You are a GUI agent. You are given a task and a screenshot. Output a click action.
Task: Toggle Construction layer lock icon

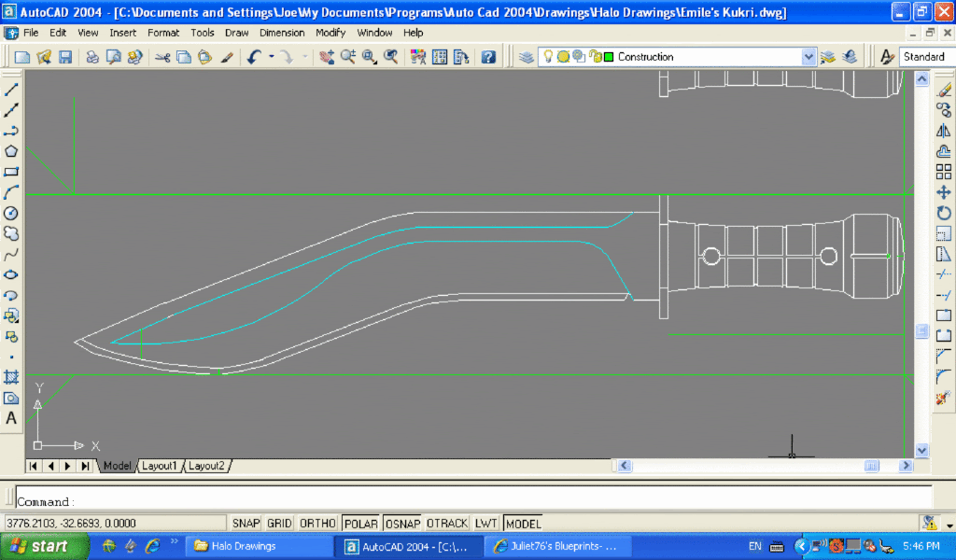(595, 57)
